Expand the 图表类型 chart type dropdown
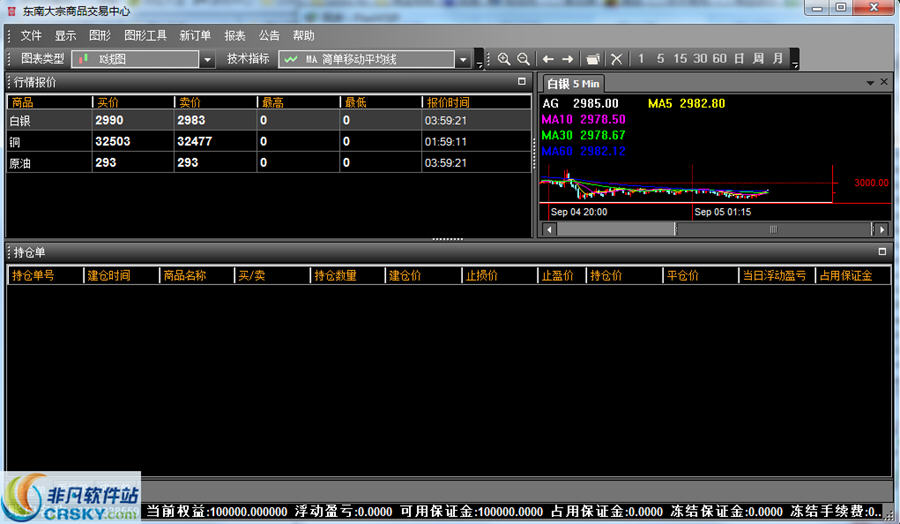The width and height of the screenshot is (900, 524). [x=207, y=59]
